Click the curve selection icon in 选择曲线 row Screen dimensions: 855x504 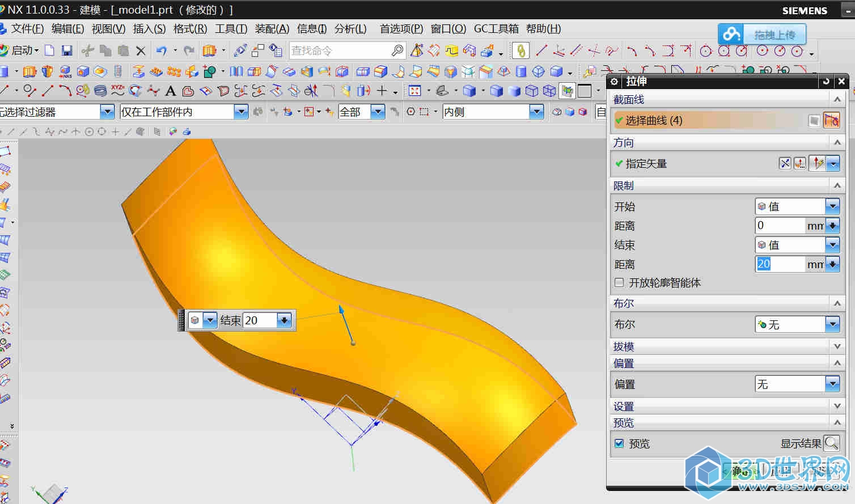(x=832, y=120)
